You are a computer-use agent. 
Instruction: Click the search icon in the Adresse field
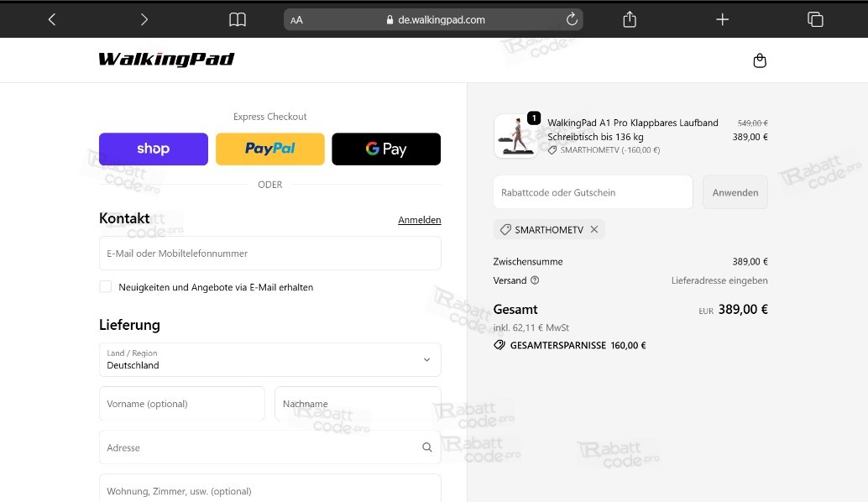[427, 447]
